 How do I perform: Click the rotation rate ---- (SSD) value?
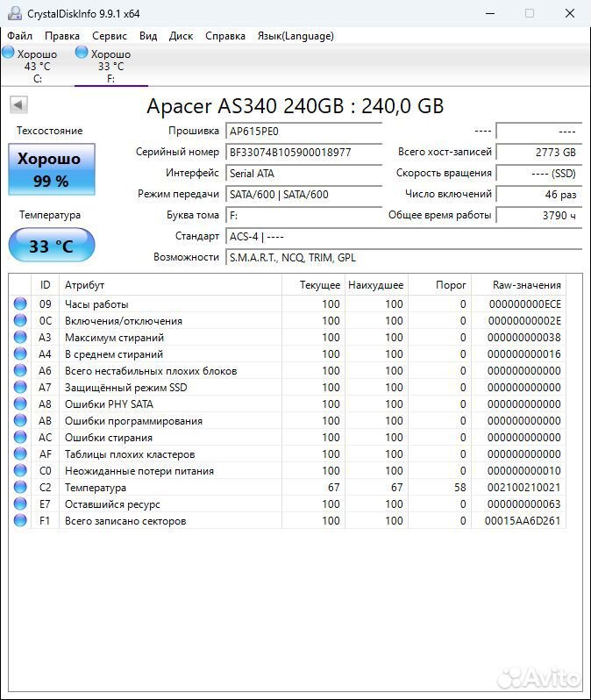[539, 173]
